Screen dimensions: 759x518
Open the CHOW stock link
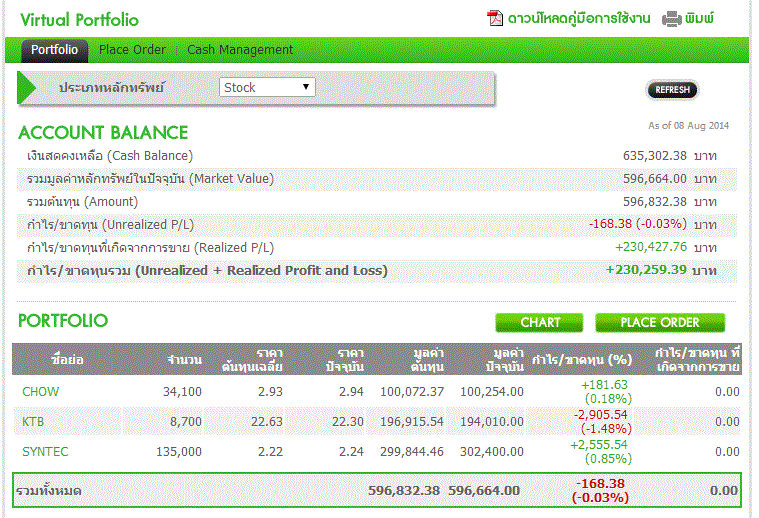click(x=40, y=392)
